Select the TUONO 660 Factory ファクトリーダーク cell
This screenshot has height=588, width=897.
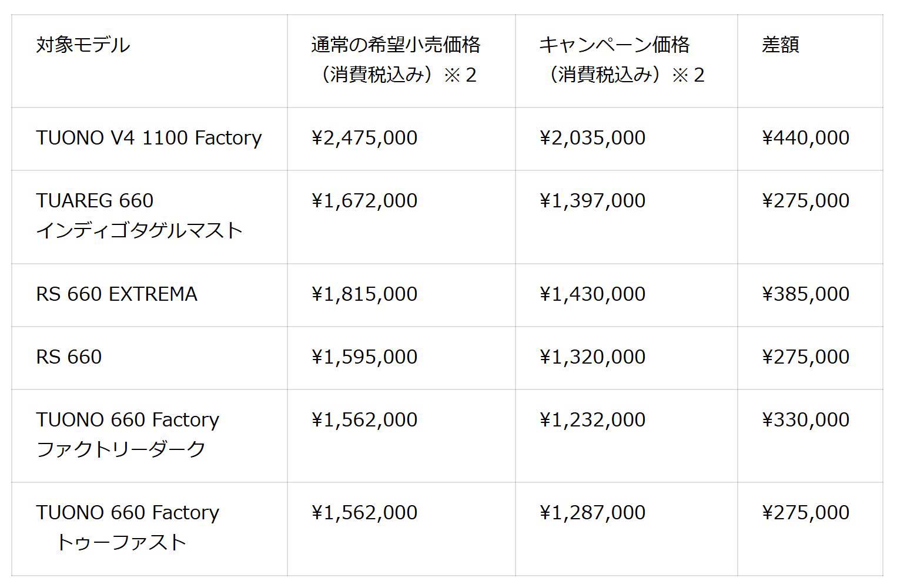(x=128, y=435)
